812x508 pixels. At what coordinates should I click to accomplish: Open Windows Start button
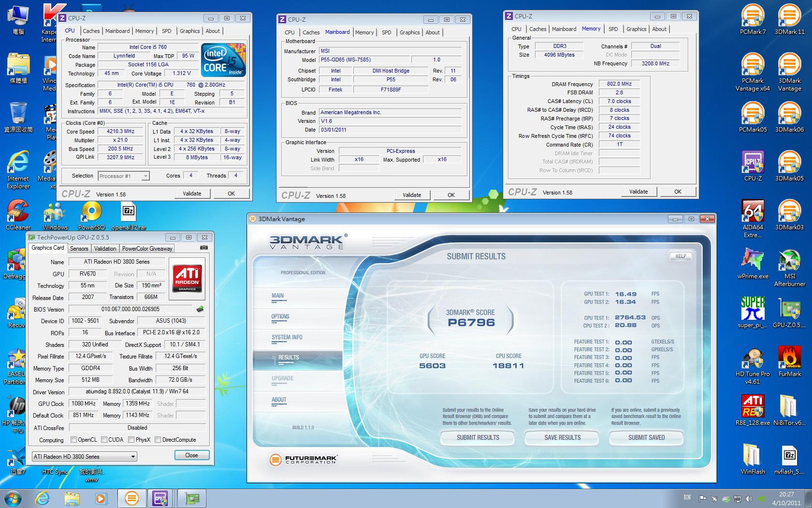coord(13,498)
